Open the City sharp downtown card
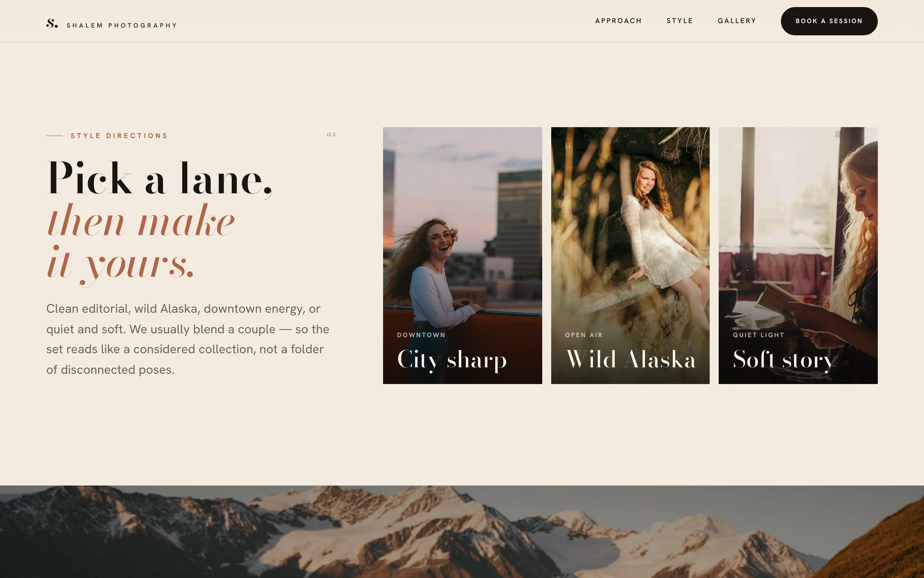The image size is (924, 578). point(462,255)
